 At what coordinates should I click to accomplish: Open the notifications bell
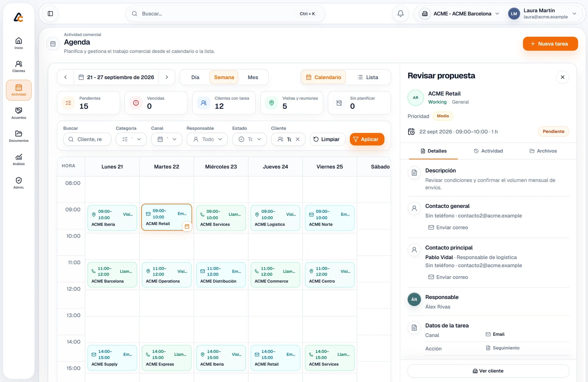pyautogui.click(x=400, y=13)
